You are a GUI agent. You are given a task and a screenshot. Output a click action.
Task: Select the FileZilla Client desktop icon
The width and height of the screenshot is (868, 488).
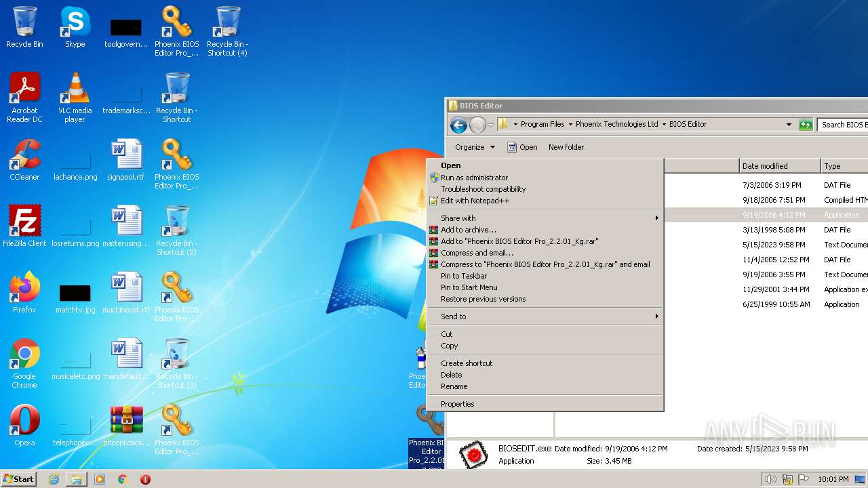pos(24,226)
